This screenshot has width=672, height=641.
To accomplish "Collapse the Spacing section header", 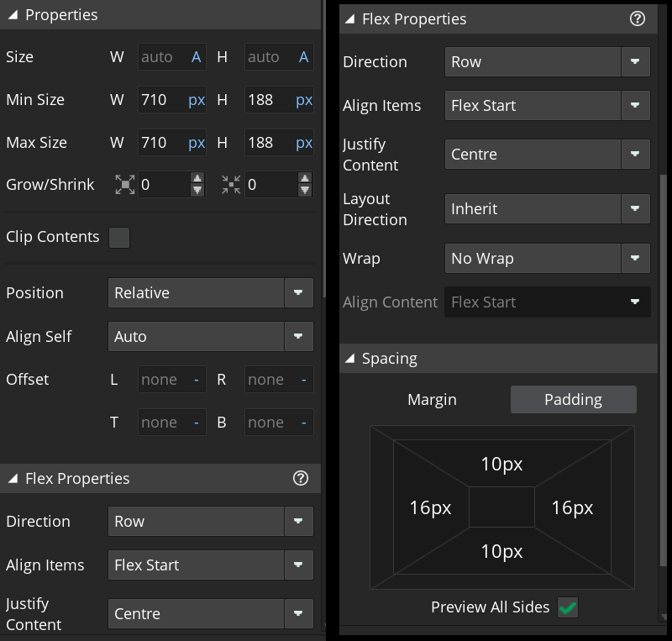I will [x=349, y=358].
